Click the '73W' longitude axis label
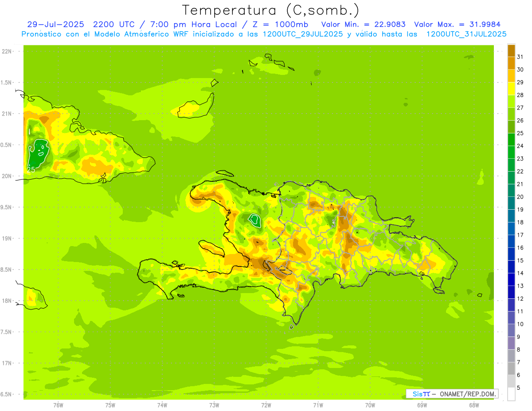532x411 pixels. tap(214, 405)
